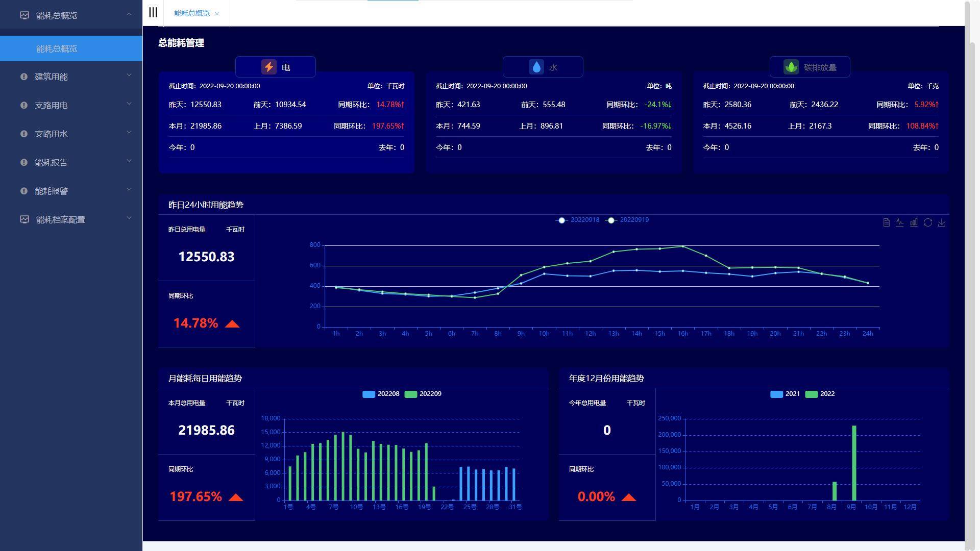Open the chart data view icon

(886, 222)
